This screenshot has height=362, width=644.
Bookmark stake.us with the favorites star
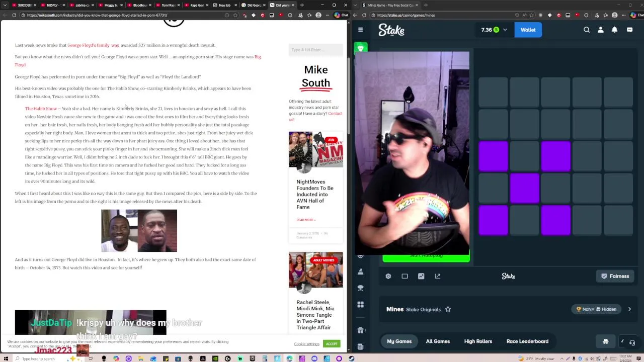click(532, 15)
